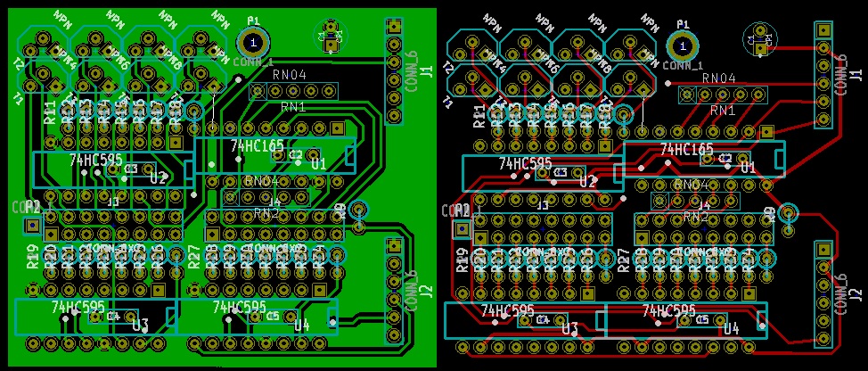
Task: Select the R9 round pad on black board
Action: tap(788, 213)
